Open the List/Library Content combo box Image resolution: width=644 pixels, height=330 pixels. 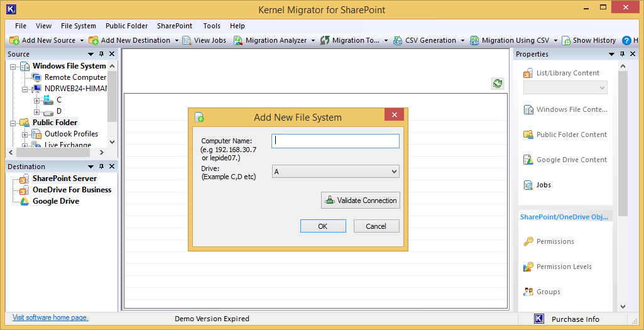tap(565, 87)
